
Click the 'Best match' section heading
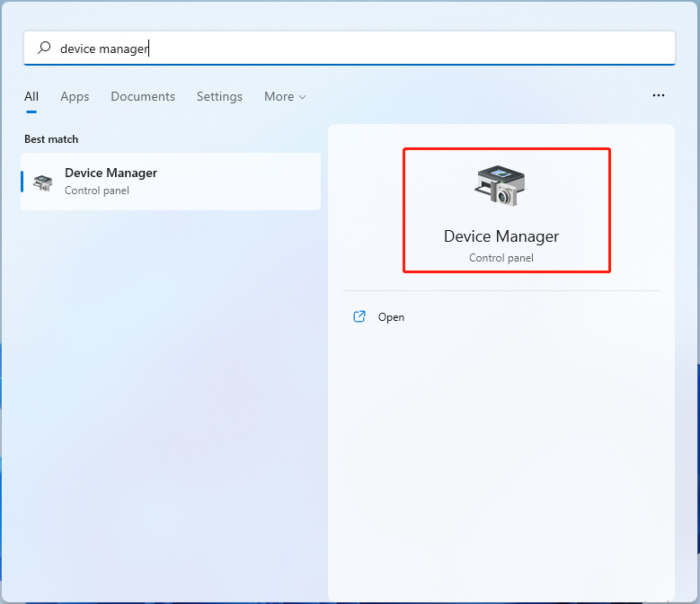(x=51, y=139)
